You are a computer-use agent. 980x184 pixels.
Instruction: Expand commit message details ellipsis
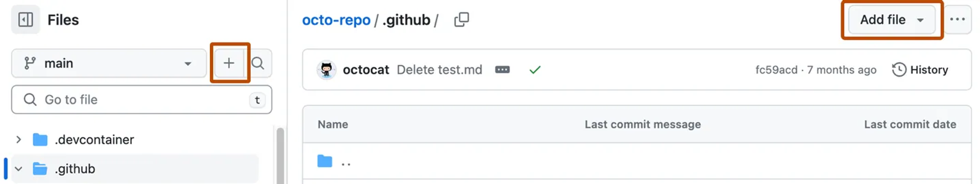[502, 70]
